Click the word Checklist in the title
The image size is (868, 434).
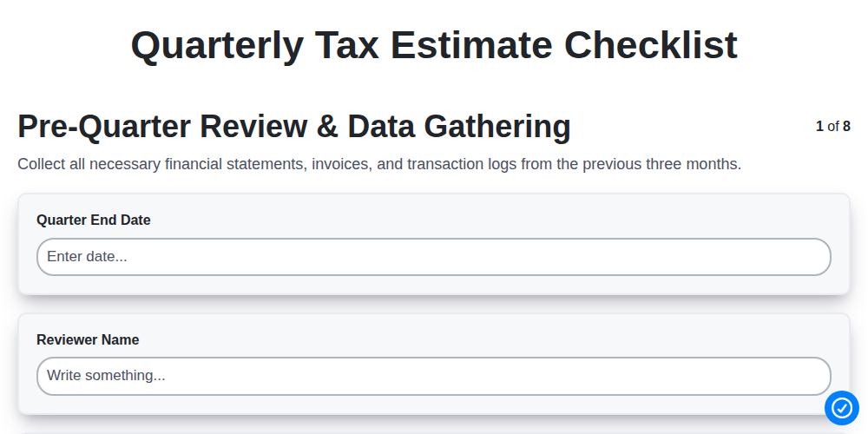click(x=651, y=45)
